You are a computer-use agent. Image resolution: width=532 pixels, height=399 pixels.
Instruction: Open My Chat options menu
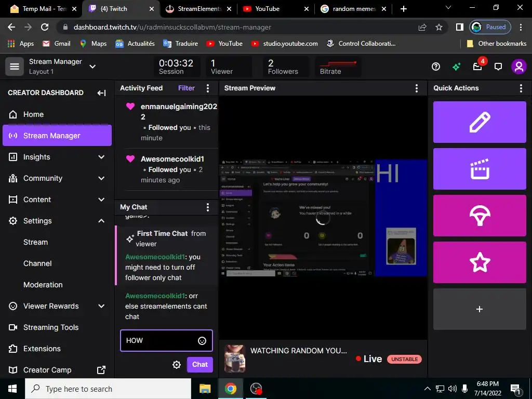click(x=208, y=207)
